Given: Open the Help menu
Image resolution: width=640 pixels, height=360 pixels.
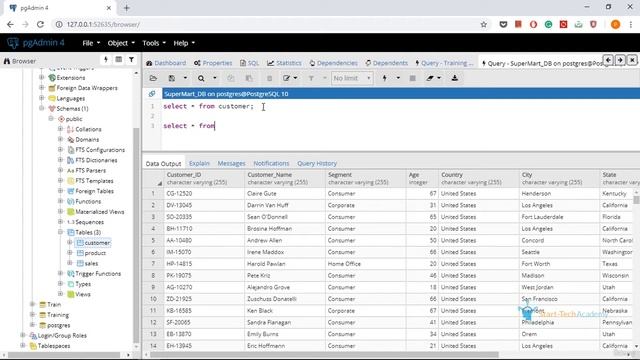Looking at the screenshot, I should click(x=184, y=43).
